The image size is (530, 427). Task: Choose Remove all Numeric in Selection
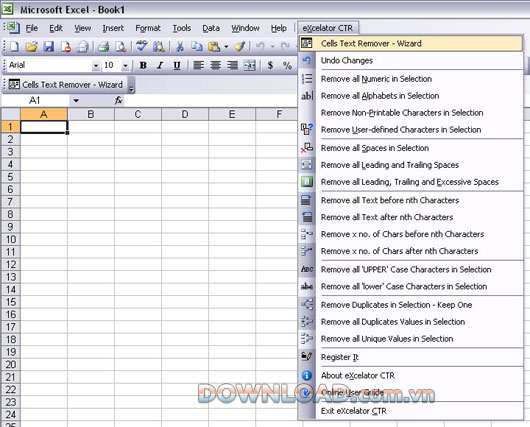pos(411,79)
